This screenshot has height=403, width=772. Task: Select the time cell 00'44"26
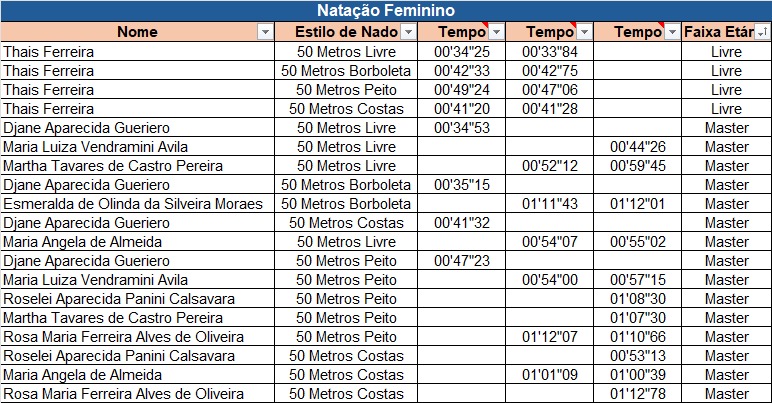[x=638, y=147]
